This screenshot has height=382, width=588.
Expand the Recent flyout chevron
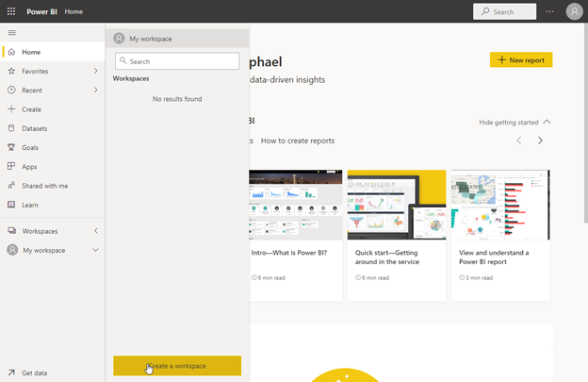(95, 90)
